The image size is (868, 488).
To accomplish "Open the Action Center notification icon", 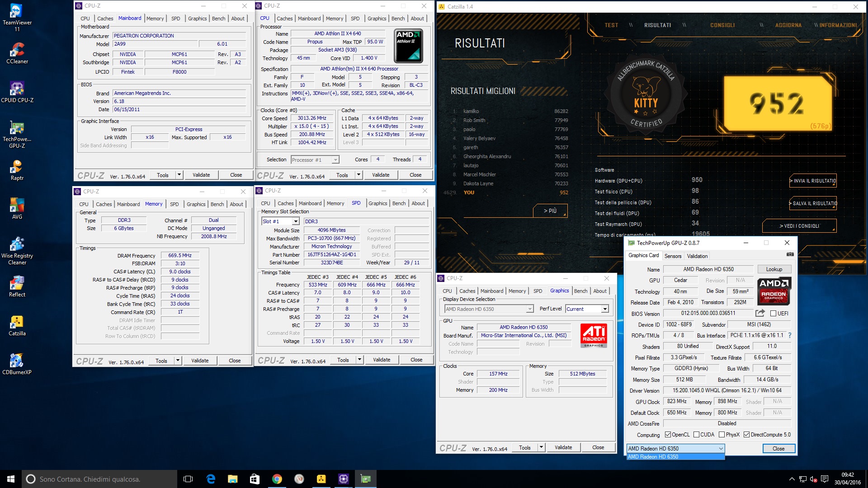I will click(x=824, y=479).
